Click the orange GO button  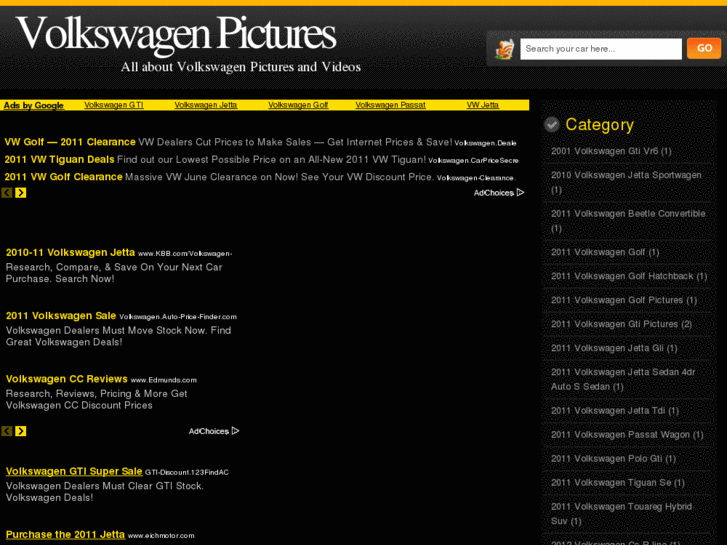(704, 48)
